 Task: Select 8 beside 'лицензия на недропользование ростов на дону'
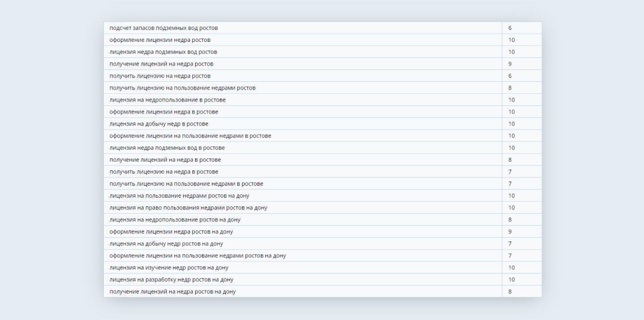[x=510, y=220]
